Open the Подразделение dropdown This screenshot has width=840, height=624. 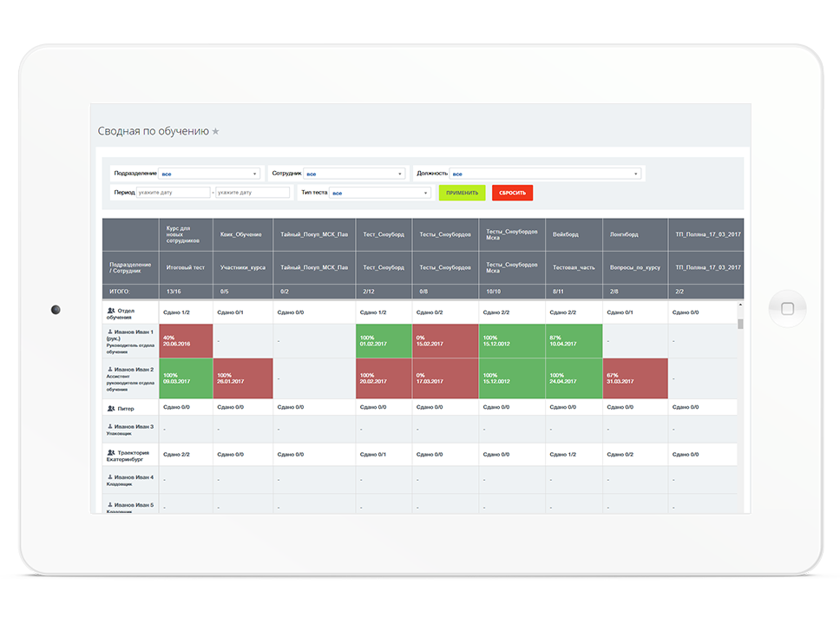[209, 174]
